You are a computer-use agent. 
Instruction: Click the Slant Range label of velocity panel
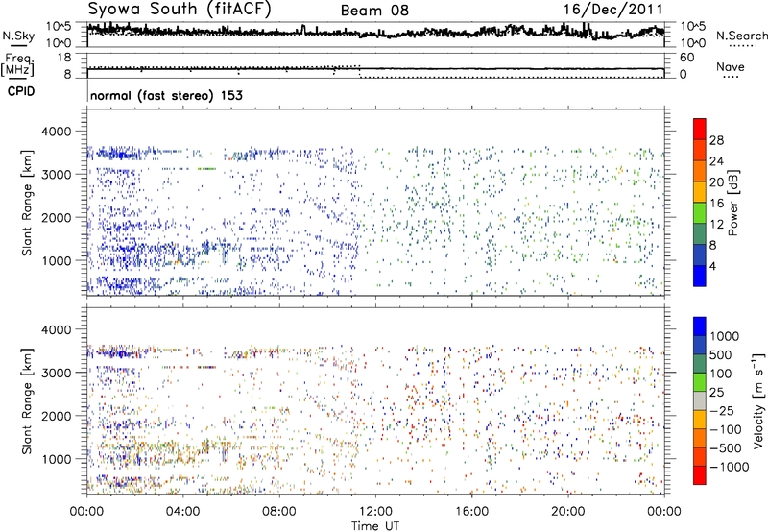pyautogui.click(x=27, y=401)
